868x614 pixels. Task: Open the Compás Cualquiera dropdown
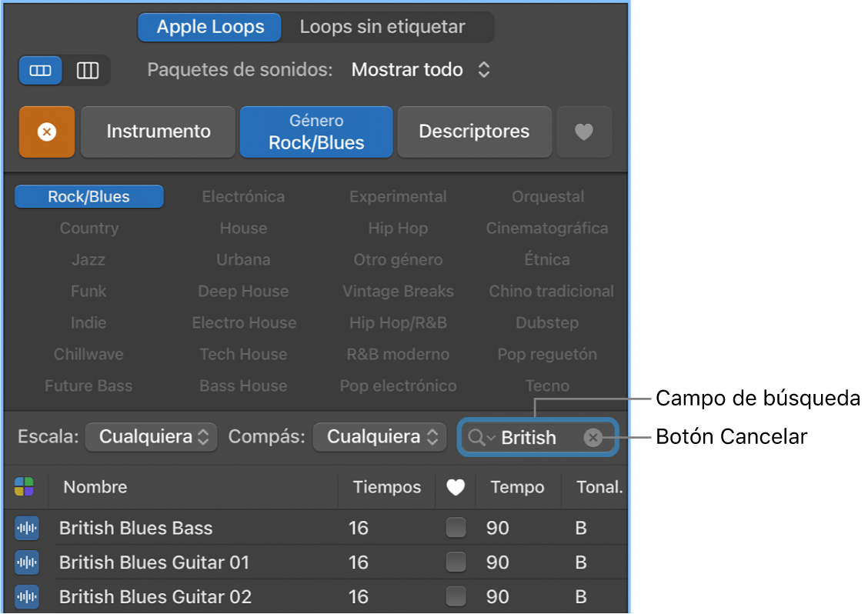point(379,436)
